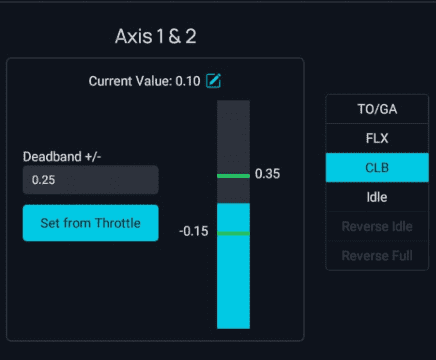Image resolution: width=436 pixels, height=360 pixels.
Task: Choose the greyed Reverse Idle detent
Action: (377, 226)
